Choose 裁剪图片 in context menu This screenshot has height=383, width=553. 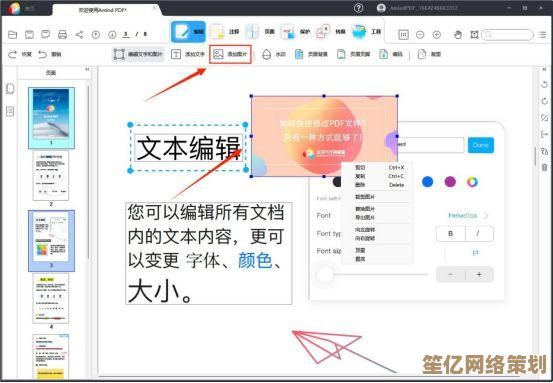pyautogui.click(x=377, y=197)
